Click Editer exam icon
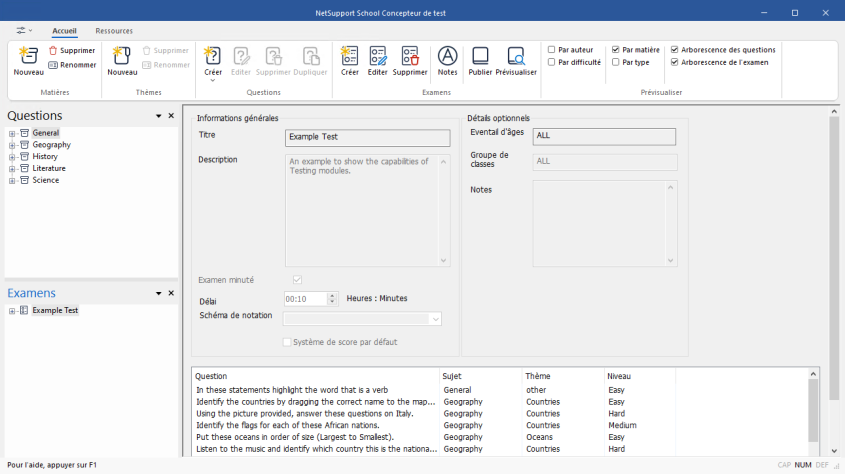The image size is (845, 474). [377, 55]
